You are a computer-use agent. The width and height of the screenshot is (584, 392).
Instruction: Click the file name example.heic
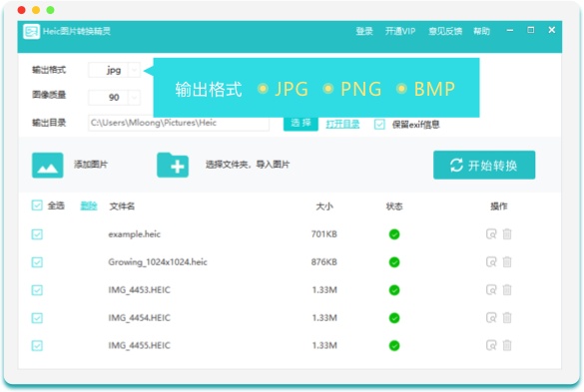pyautogui.click(x=135, y=234)
